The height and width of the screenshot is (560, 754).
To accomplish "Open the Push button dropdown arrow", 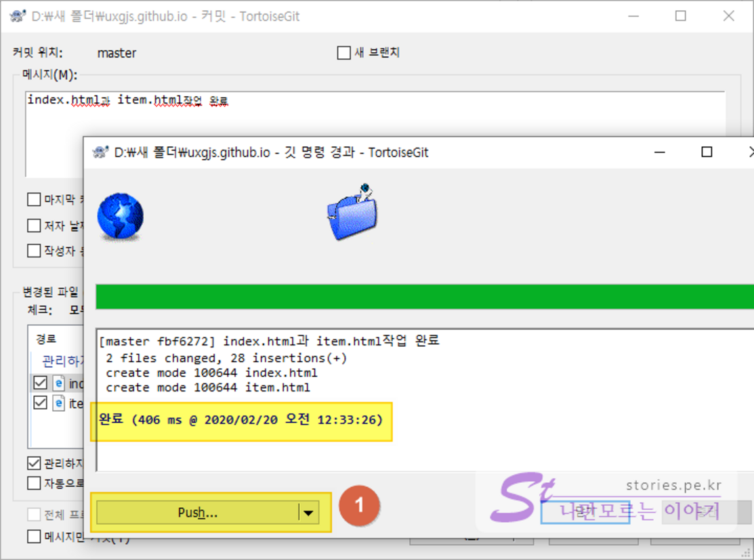I will pyautogui.click(x=309, y=513).
